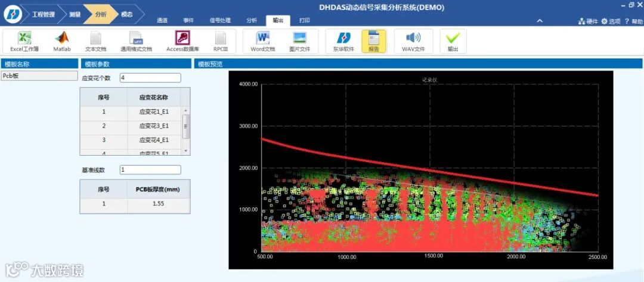644x282 pixels.
Task: Export to Excel工作簿
Action: tap(24, 42)
